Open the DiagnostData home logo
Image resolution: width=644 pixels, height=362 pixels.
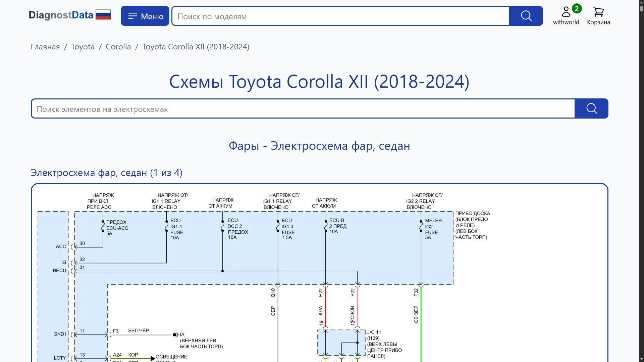click(x=61, y=15)
